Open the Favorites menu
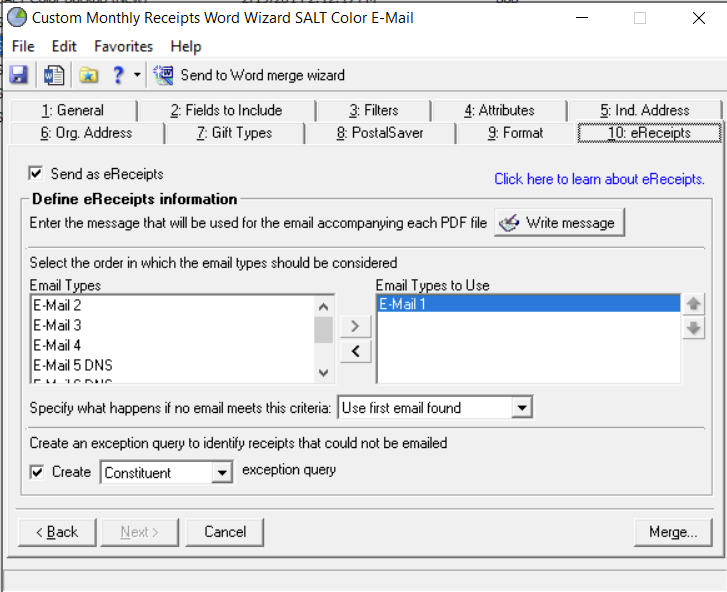Image resolution: width=727 pixels, height=592 pixels. tap(123, 46)
